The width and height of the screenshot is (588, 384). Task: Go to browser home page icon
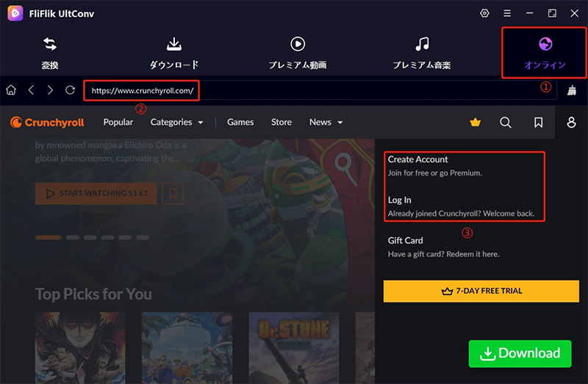point(11,90)
